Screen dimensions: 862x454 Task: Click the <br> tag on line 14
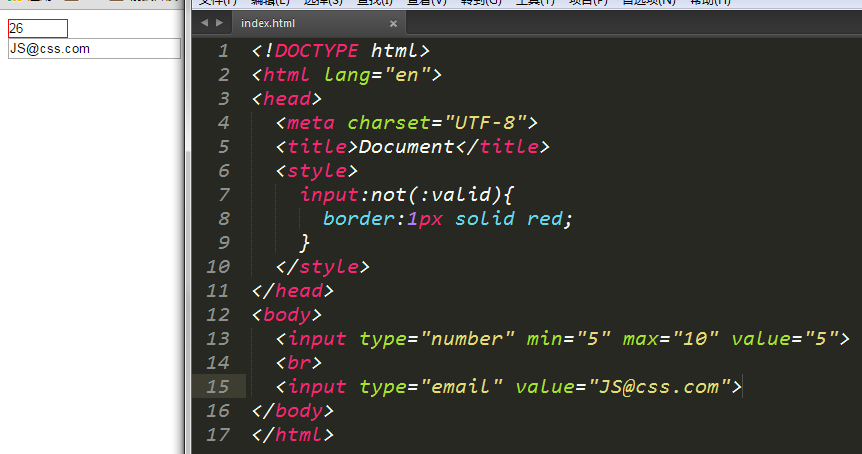point(299,363)
